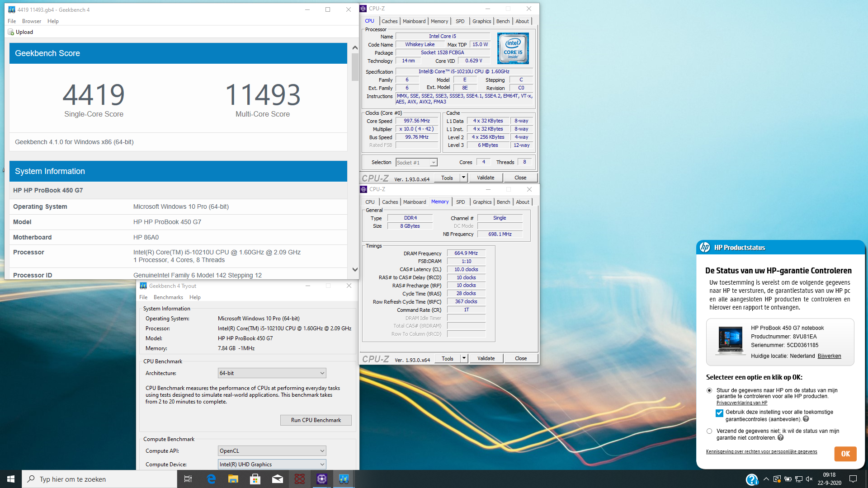
Task: Open the Socket #1 selection dropdown
Action: (x=416, y=163)
